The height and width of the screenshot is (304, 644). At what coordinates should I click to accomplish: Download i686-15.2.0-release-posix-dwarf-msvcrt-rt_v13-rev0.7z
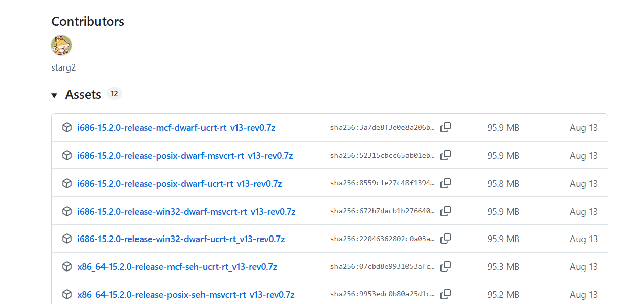click(185, 156)
